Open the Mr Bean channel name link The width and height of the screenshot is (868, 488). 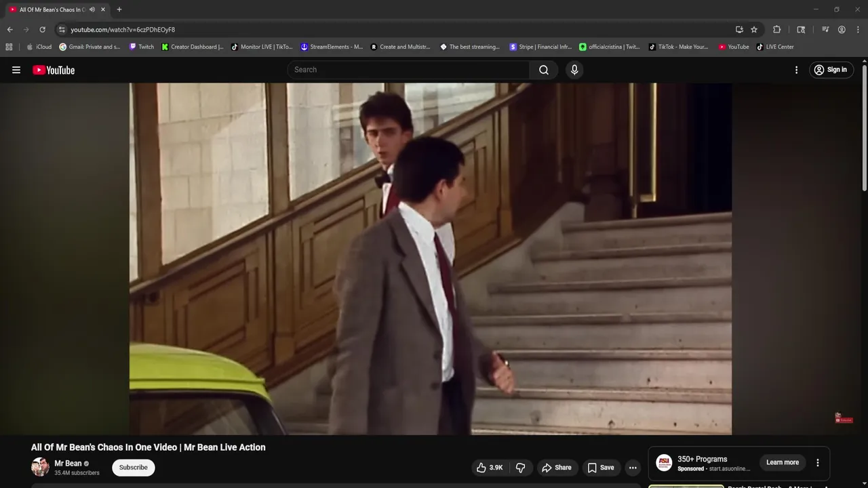coord(68,464)
